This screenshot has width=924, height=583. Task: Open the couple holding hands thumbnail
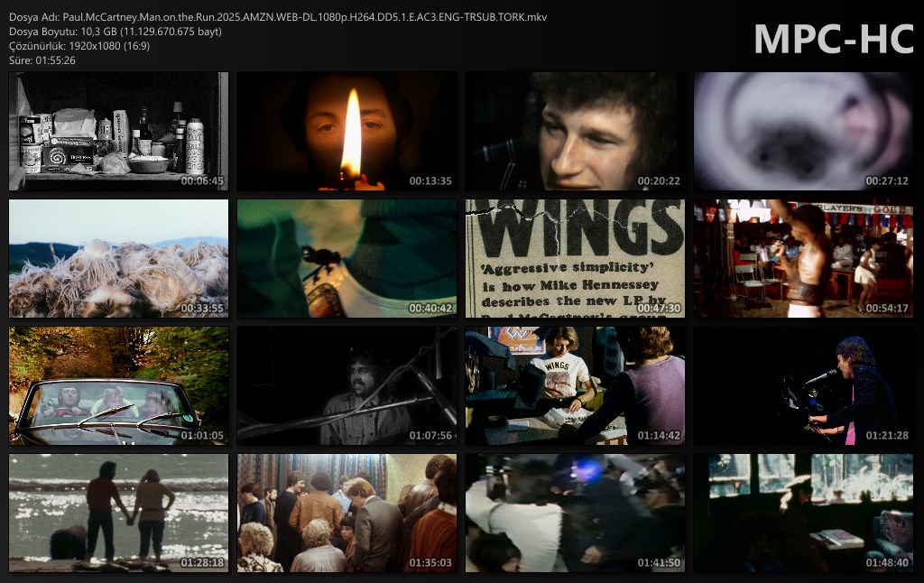point(118,513)
